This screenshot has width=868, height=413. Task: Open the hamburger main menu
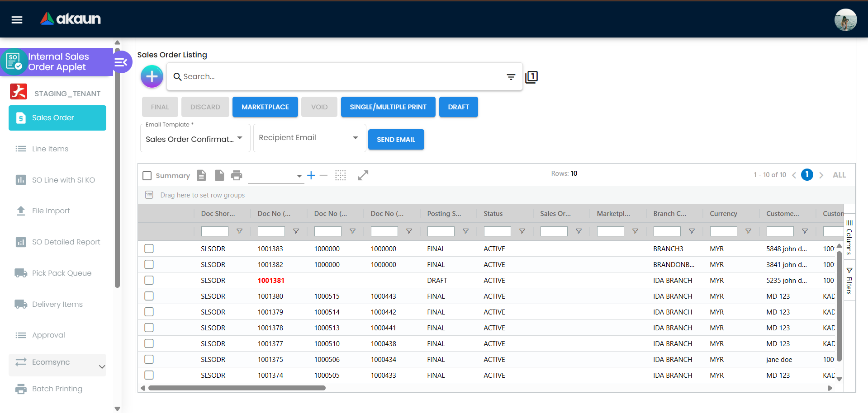pyautogui.click(x=17, y=20)
